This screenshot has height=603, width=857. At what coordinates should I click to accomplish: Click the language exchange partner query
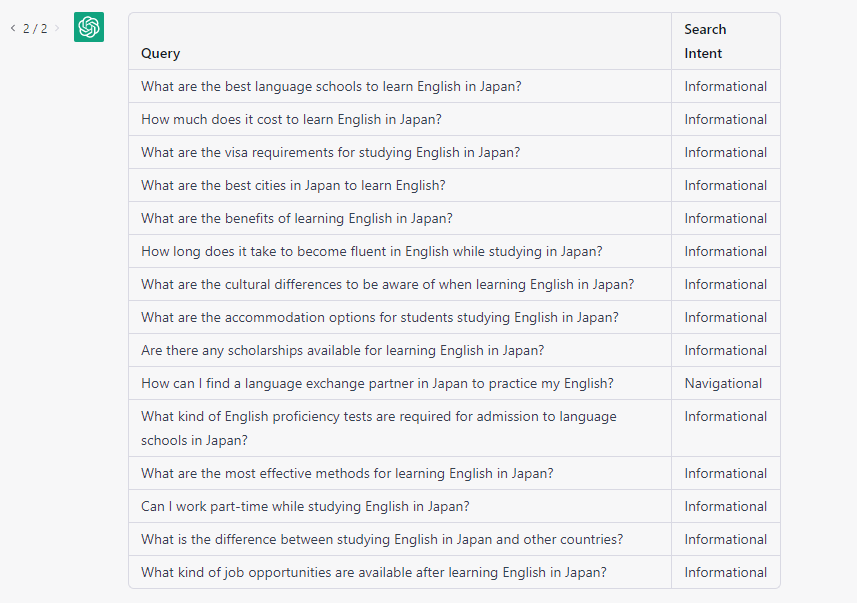pos(377,383)
